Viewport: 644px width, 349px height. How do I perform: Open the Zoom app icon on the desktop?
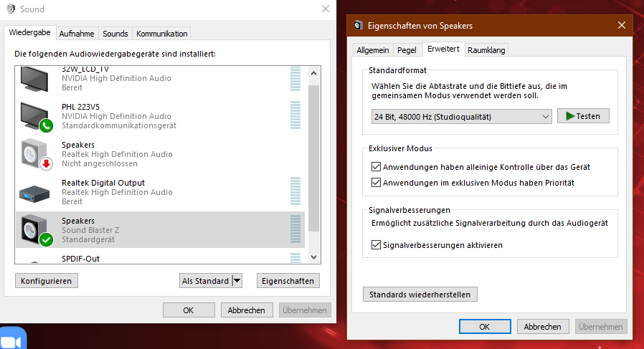point(12,339)
